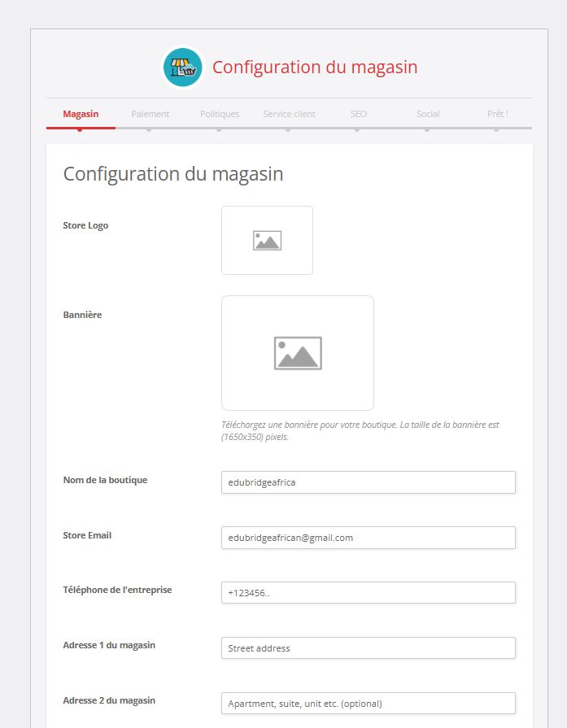Click the gray Configuration du magasin heading

coord(173,174)
